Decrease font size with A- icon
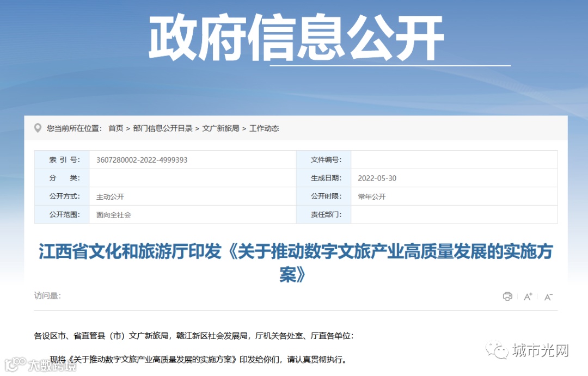Image resolution: width=588 pixels, height=376 pixels. tap(548, 297)
